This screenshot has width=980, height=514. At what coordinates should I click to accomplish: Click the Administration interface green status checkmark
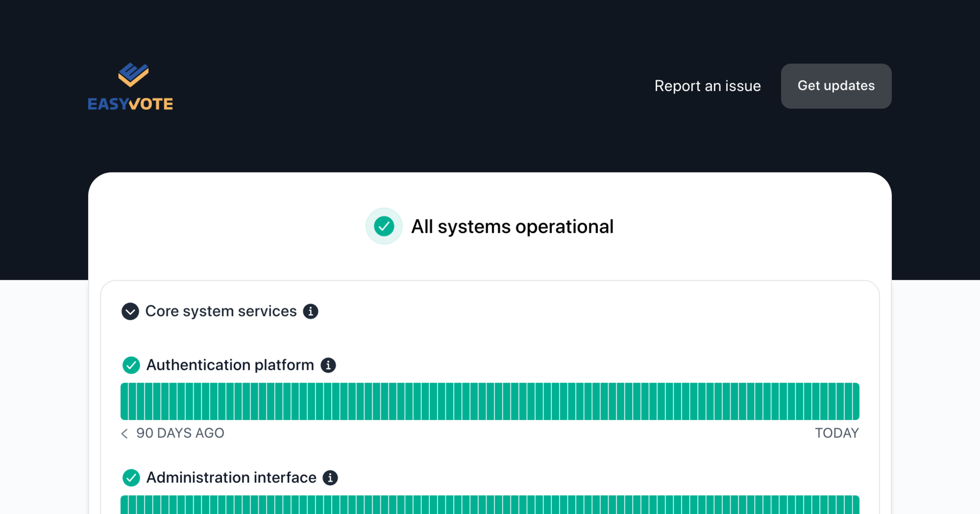pyautogui.click(x=131, y=478)
